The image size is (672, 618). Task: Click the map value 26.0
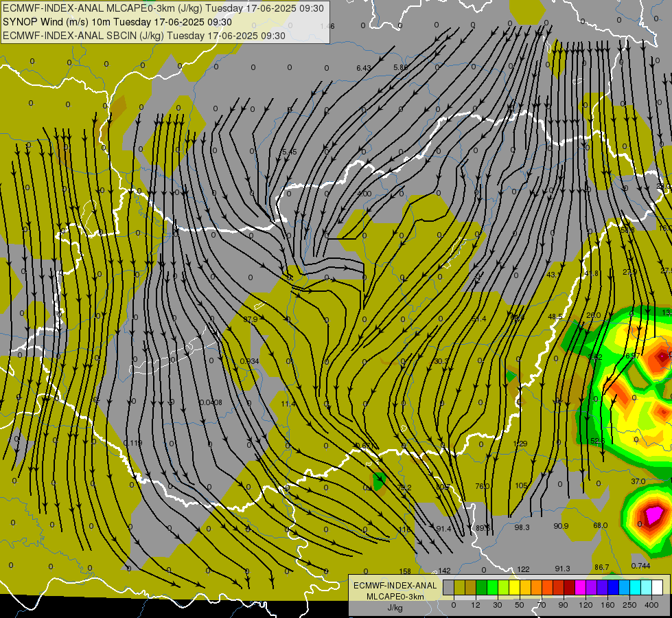pyautogui.click(x=593, y=315)
